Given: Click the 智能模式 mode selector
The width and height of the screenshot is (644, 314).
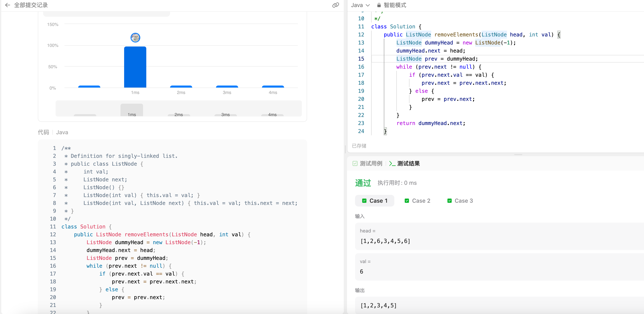Looking at the screenshot, I should [395, 5].
